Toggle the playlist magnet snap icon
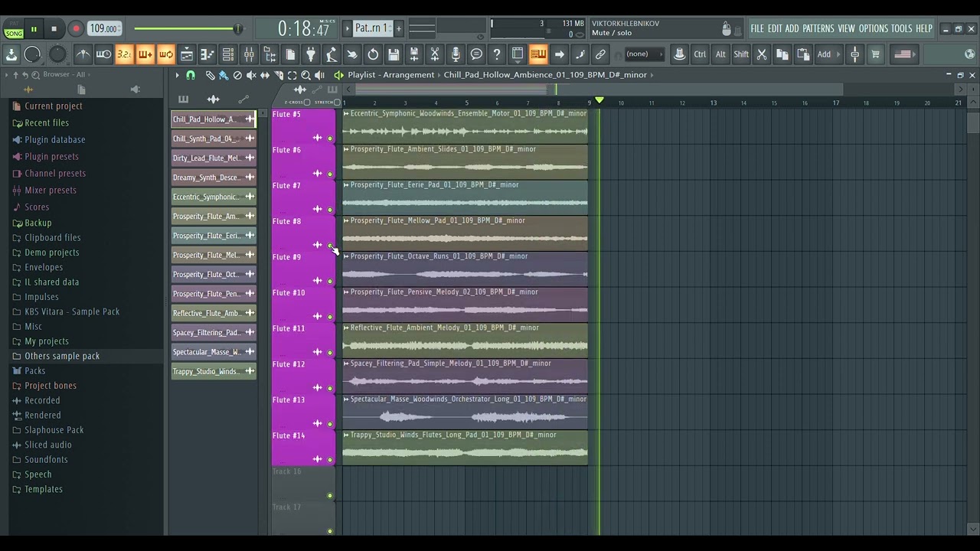Image resolution: width=980 pixels, height=551 pixels. tap(191, 75)
